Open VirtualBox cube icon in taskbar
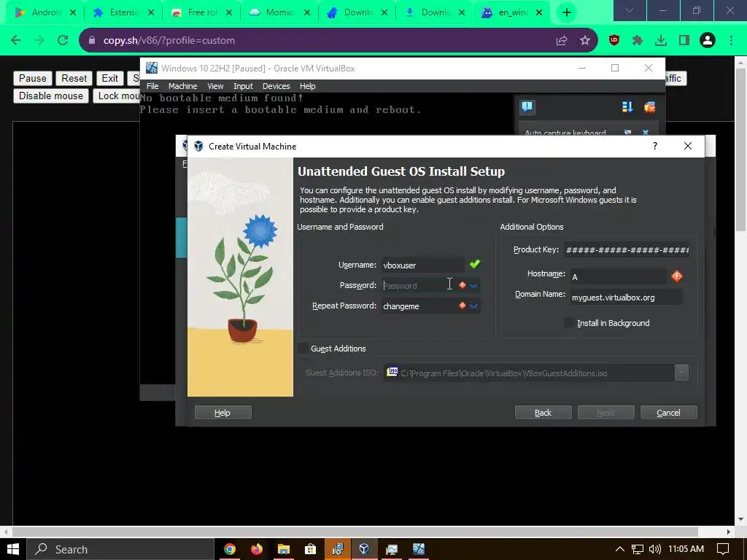The width and height of the screenshot is (747, 560). (x=364, y=549)
